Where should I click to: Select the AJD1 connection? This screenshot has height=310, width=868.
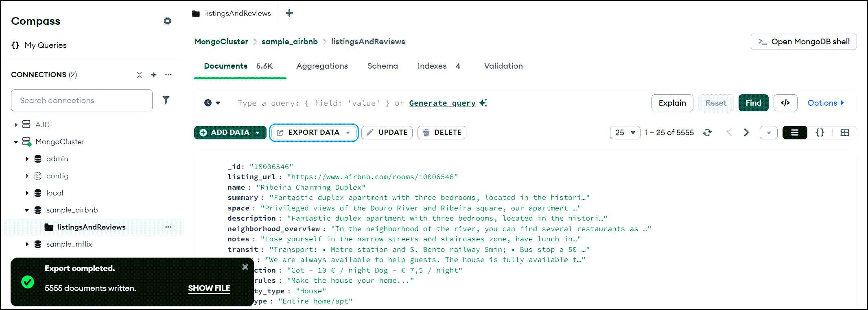[x=44, y=125]
